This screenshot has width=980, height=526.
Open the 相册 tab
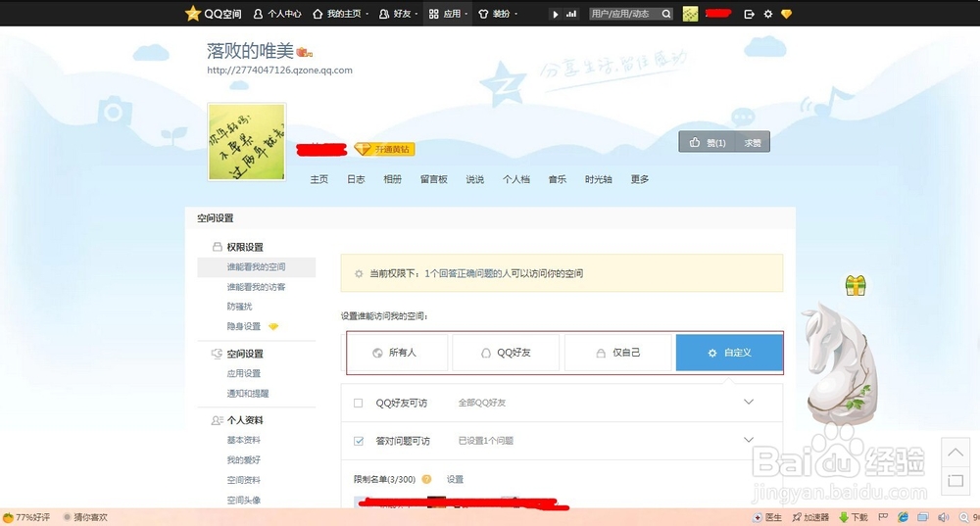click(392, 179)
